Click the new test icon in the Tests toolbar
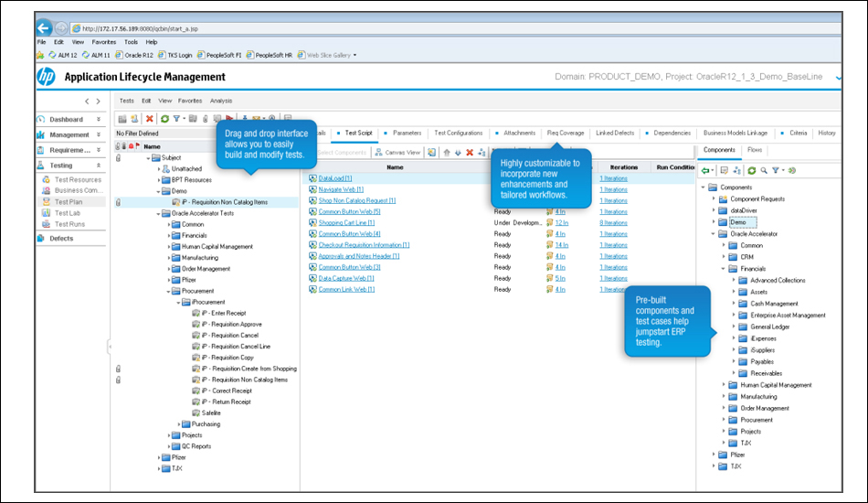868x503 pixels. tap(134, 119)
